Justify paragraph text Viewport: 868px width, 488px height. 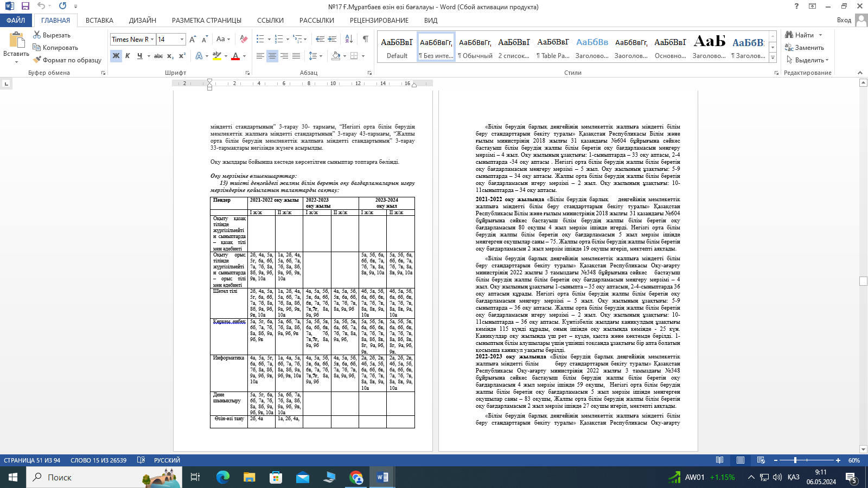(296, 56)
